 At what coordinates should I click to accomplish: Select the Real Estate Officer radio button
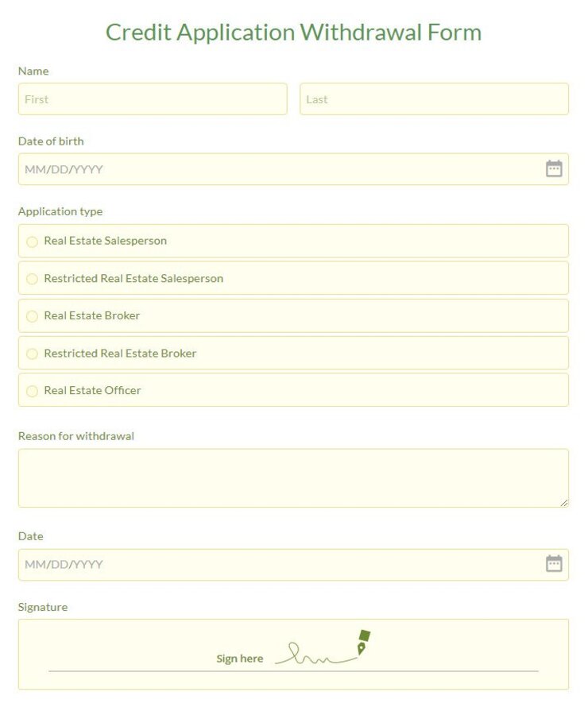coord(32,391)
